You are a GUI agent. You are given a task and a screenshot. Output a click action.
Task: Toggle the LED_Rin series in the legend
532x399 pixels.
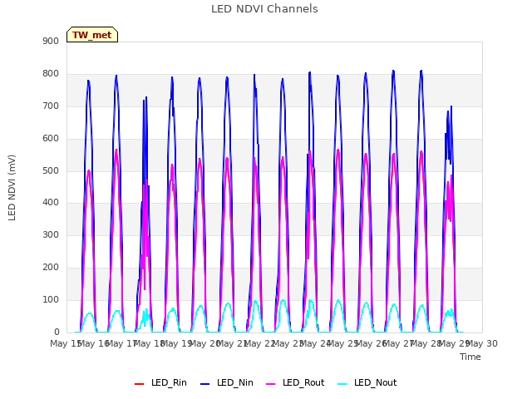(x=160, y=382)
